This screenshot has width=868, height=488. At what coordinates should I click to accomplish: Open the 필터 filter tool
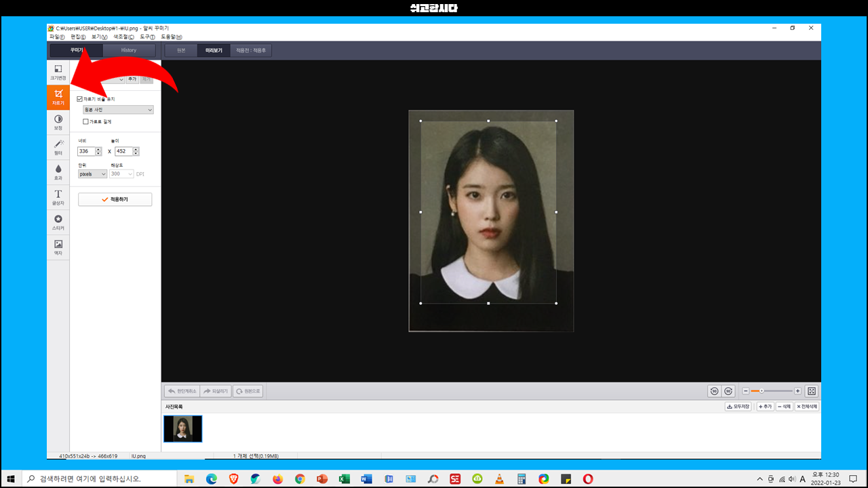(58, 147)
